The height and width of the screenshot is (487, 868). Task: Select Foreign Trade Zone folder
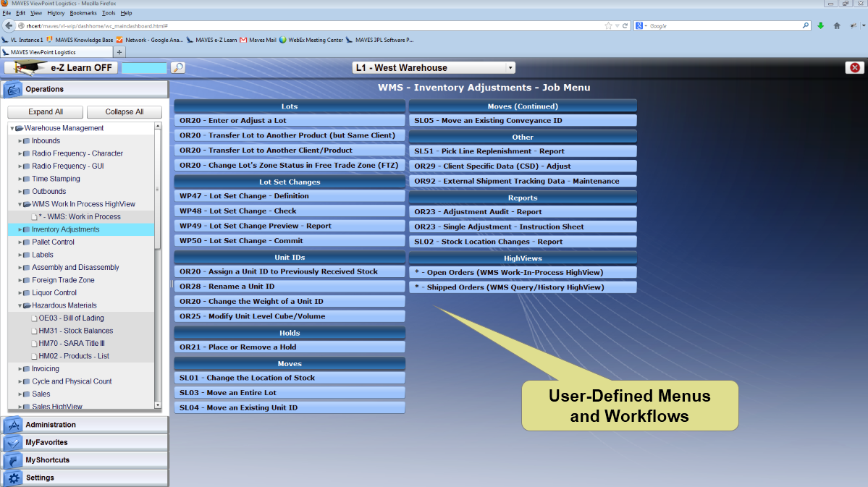63,281
